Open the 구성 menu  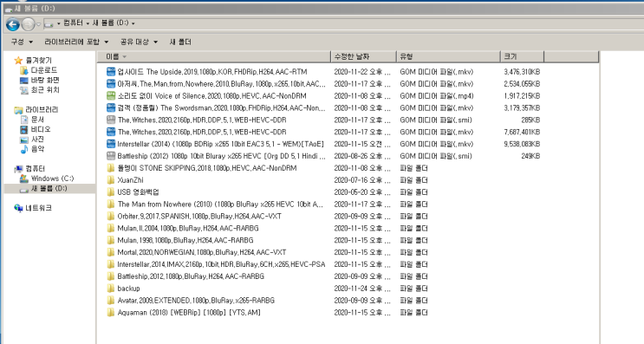click(22, 42)
